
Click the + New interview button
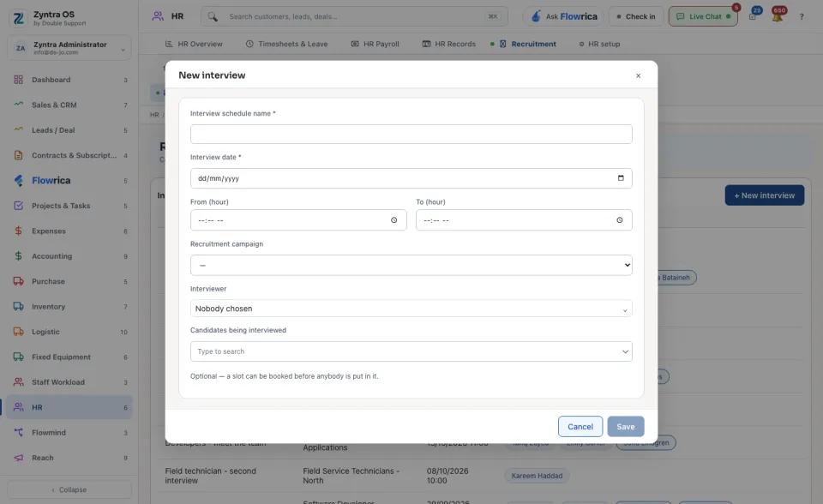pos(764,195)
